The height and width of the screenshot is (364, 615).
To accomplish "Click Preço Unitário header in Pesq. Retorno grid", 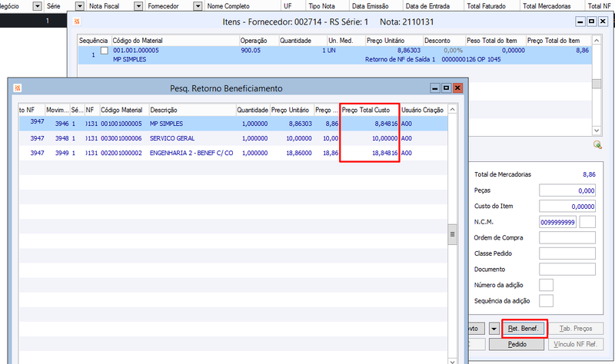I will [x=291, y=110].
